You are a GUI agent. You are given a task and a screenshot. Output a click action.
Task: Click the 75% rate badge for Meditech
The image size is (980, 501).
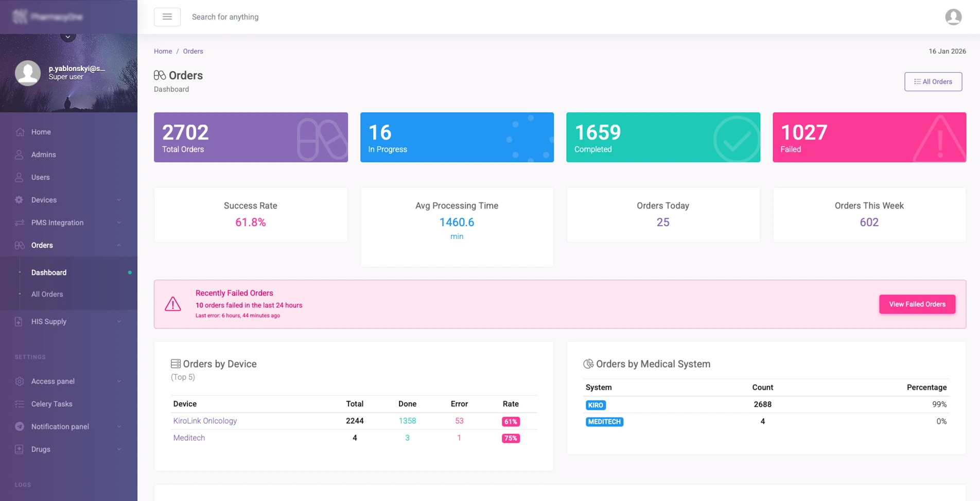tap(510, 438)
